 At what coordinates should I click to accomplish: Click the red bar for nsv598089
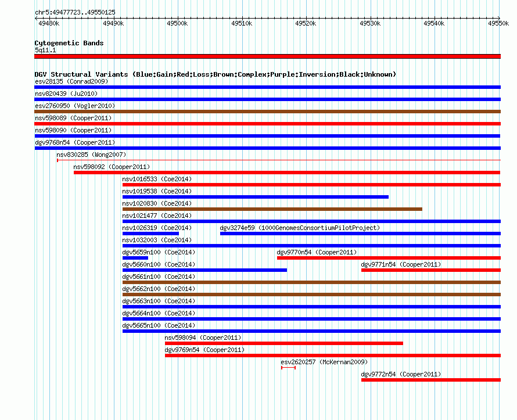point(267,124)
